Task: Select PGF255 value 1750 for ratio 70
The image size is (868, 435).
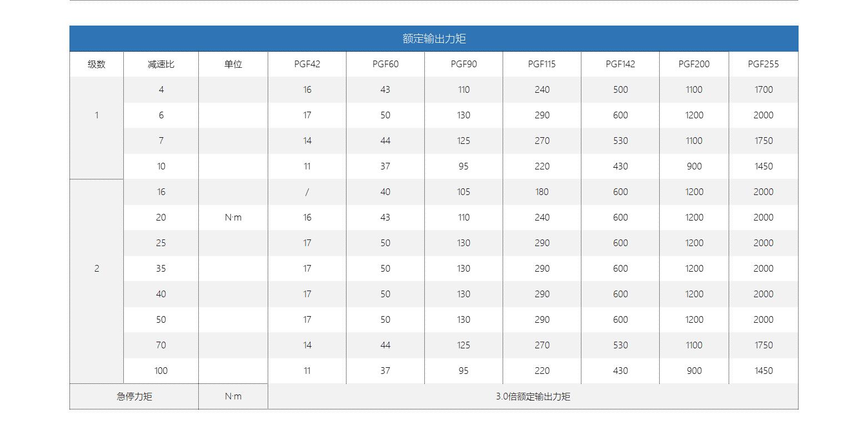Action: coord(764,345)
